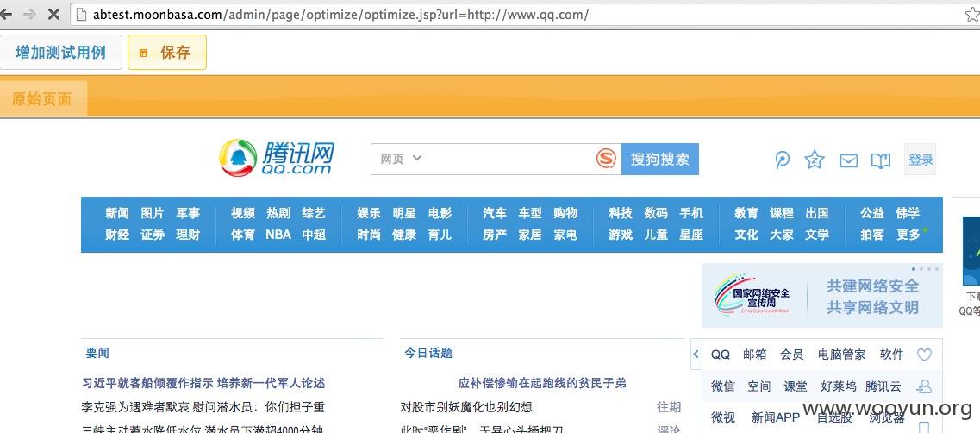This screenshot has width=980, height=433.
Task: Open the 教育 navigation link
Action: [x=746, y=213]
